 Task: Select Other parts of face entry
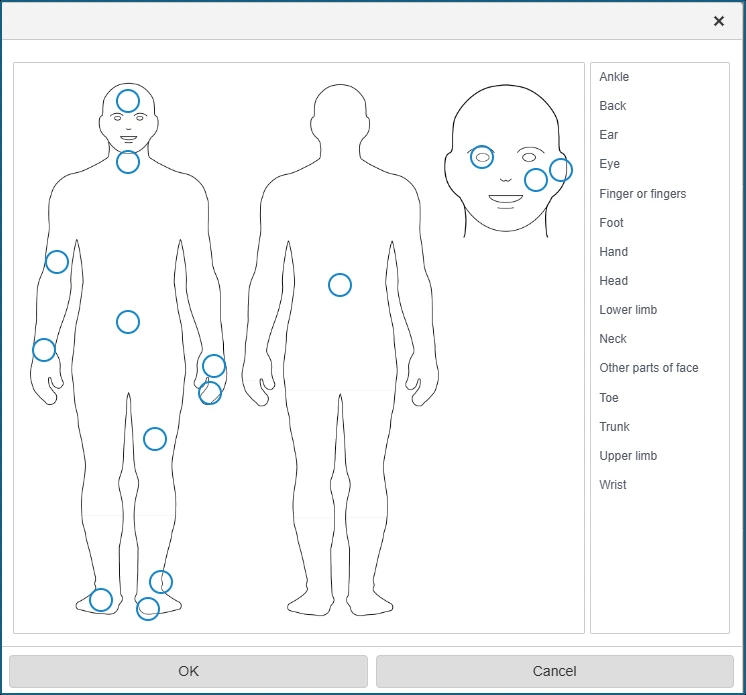click(x=649, y=368)
